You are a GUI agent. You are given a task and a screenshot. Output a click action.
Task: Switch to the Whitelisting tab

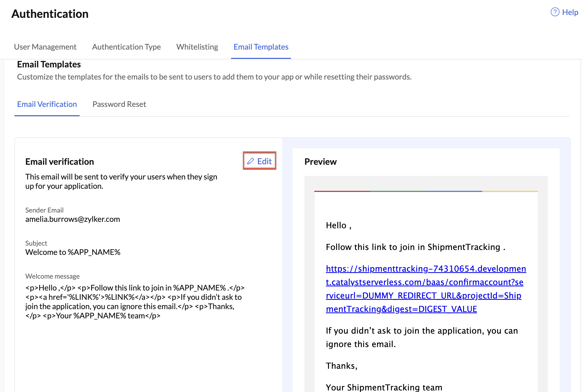197,47
